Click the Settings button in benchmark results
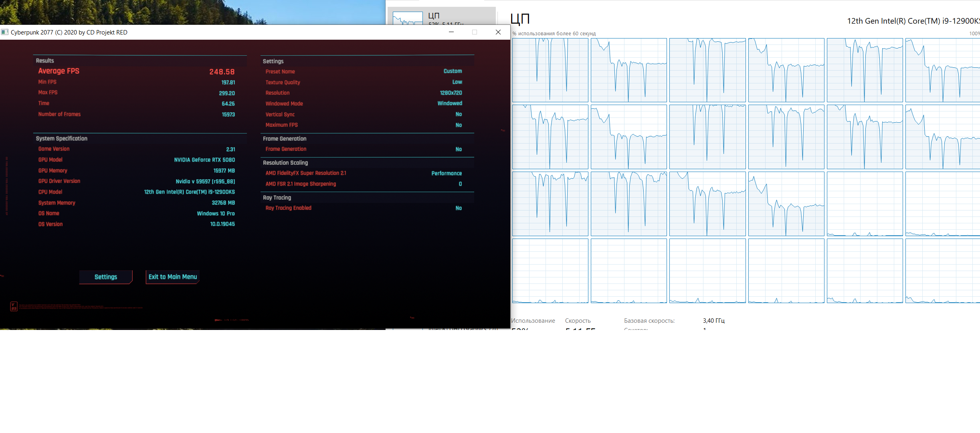 tap(106, 277)
